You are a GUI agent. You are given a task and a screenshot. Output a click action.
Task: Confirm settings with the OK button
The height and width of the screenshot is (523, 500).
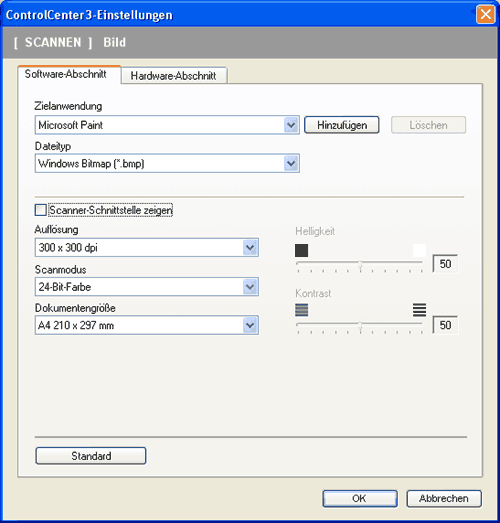(360, 498)
